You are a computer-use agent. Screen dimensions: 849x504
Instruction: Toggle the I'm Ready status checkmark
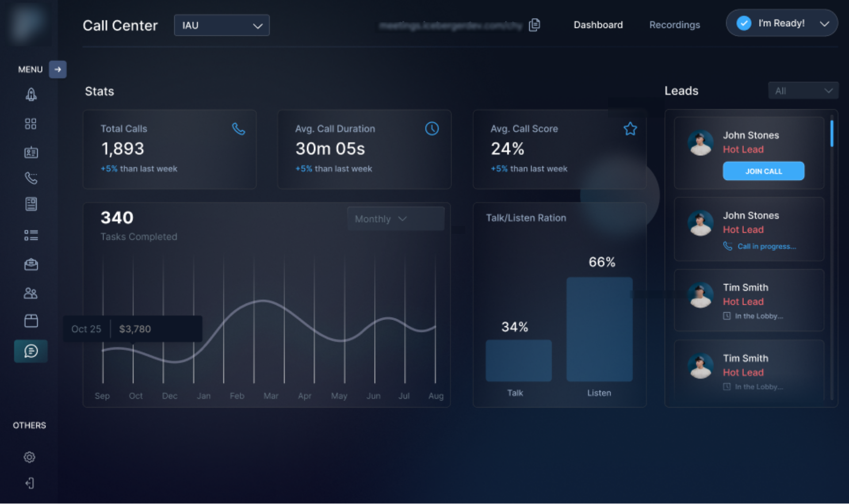click(744, 23)
